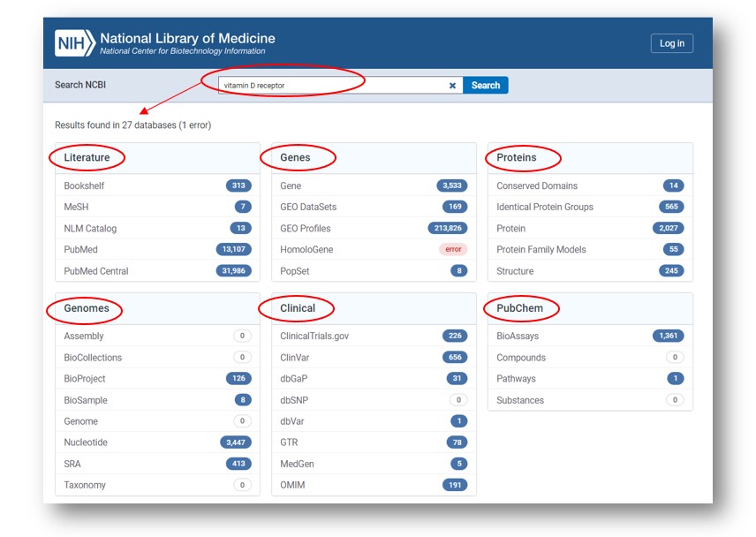The width and height of the screenshot is (756, 537).
Task: Open Genome database row
Action: [158, 421]
